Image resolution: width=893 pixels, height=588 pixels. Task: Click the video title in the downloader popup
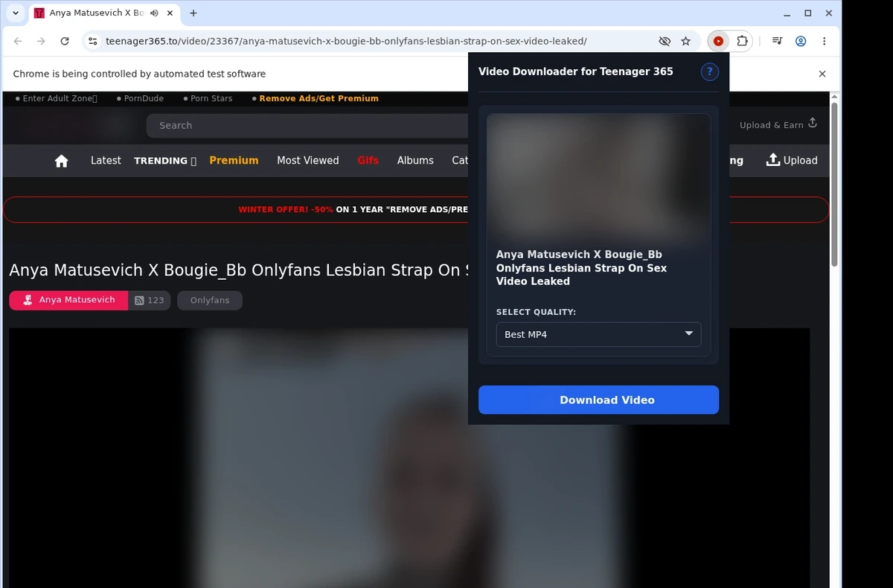click(581, 268)
